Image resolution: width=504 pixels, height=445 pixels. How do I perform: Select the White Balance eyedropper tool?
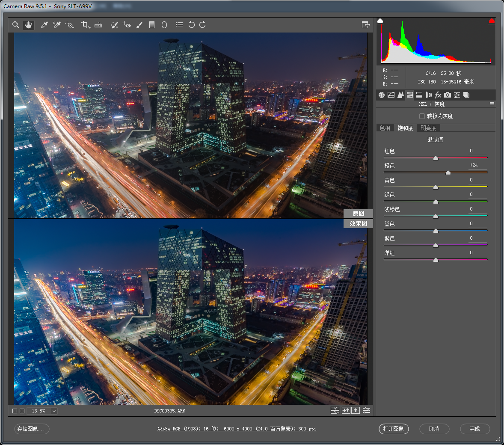44,25
